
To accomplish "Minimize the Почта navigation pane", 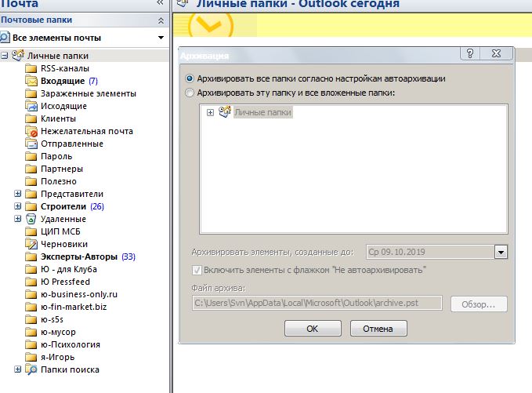I will tap(160, 2).
